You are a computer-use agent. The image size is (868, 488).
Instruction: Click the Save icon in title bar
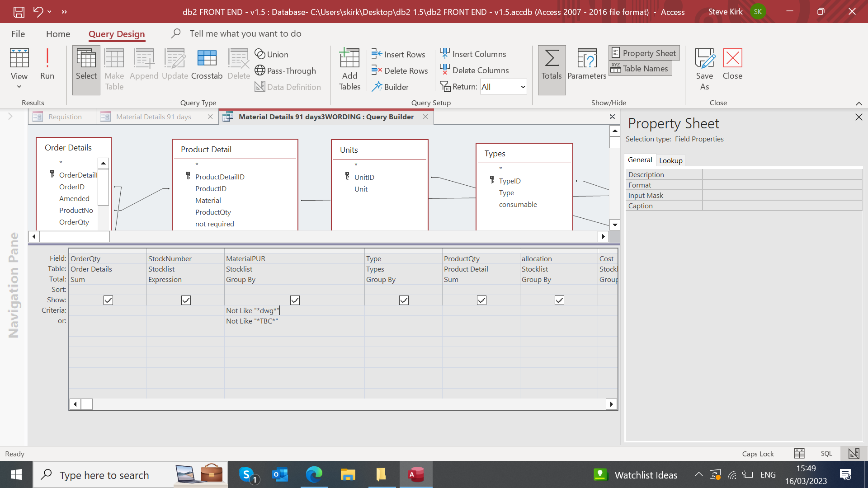tap(19, 12)
